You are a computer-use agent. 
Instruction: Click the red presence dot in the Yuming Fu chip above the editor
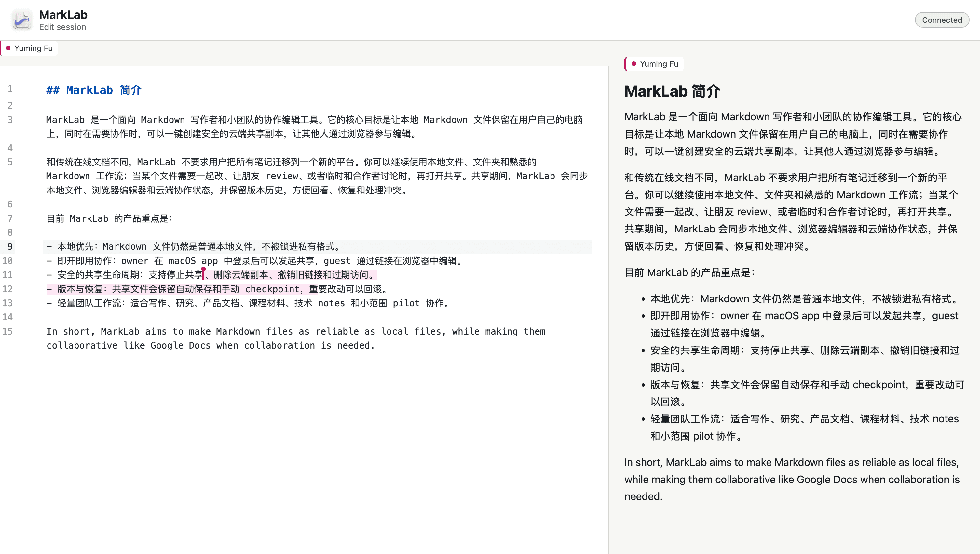tap(8, 48)
